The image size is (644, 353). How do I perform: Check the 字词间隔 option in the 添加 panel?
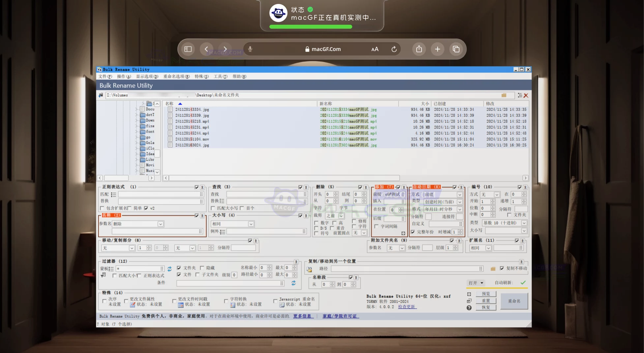click(377, 226)
